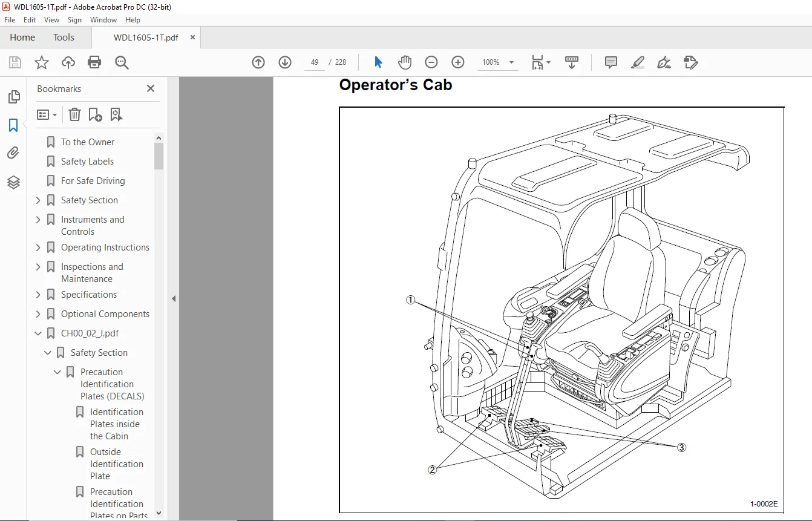Click the Bookmarks panel title
Viewport: 812px width, 521px height.
59,89
